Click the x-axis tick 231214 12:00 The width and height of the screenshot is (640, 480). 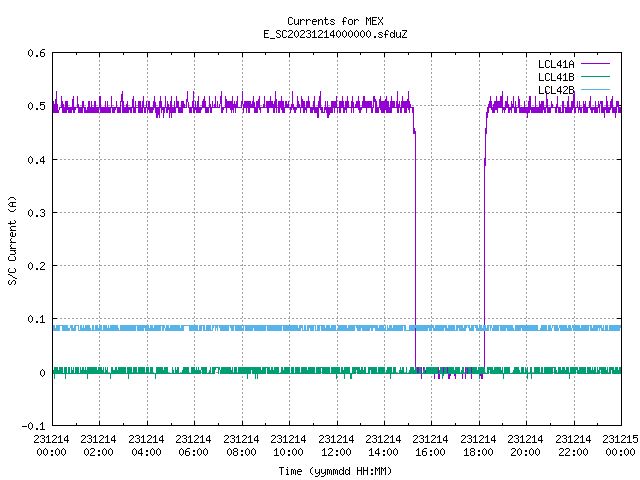(336, 446)
